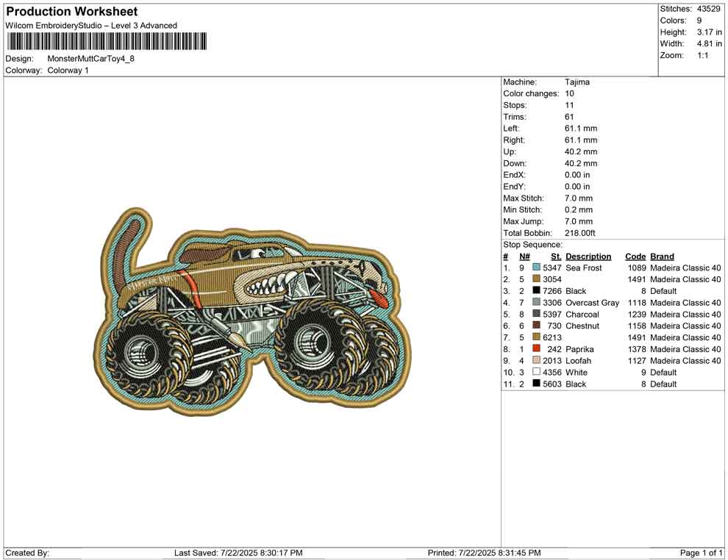Click the 'Colorway 1' value

click(x=68, y=71)
